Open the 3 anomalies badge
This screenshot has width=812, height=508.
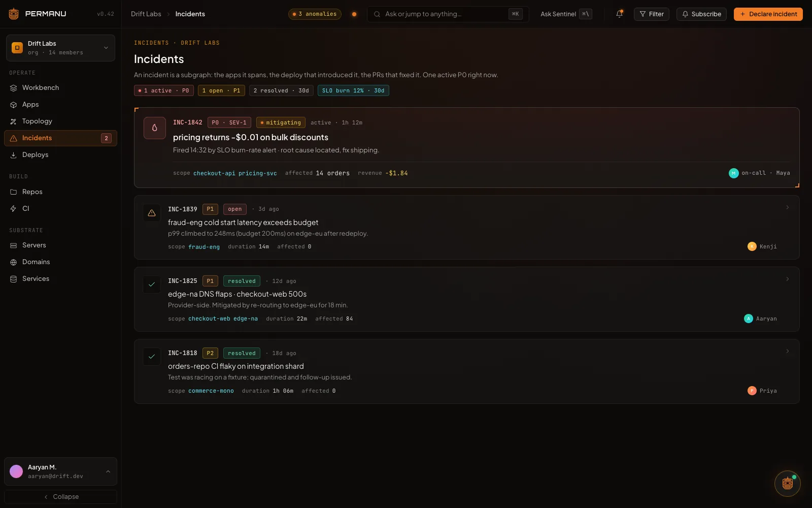click(x=315, y=14)
